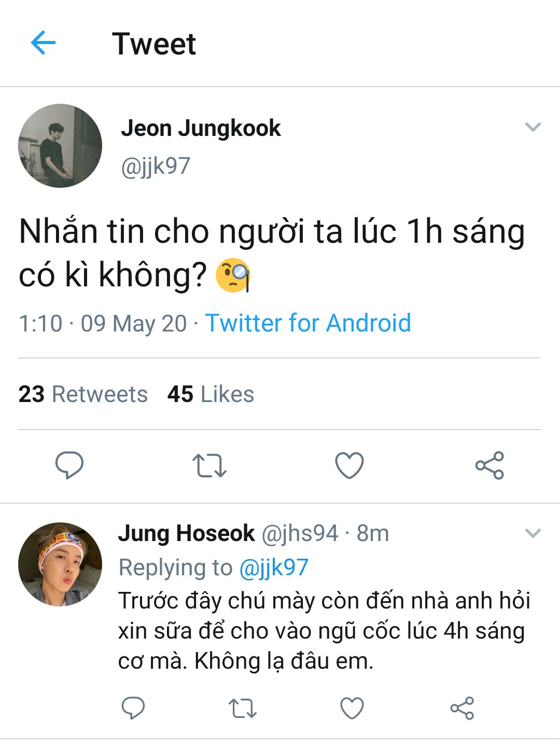The image size is (560, 747).
Task: Open @jjk97 mention in reply
Action: click(x=274, y=568)
